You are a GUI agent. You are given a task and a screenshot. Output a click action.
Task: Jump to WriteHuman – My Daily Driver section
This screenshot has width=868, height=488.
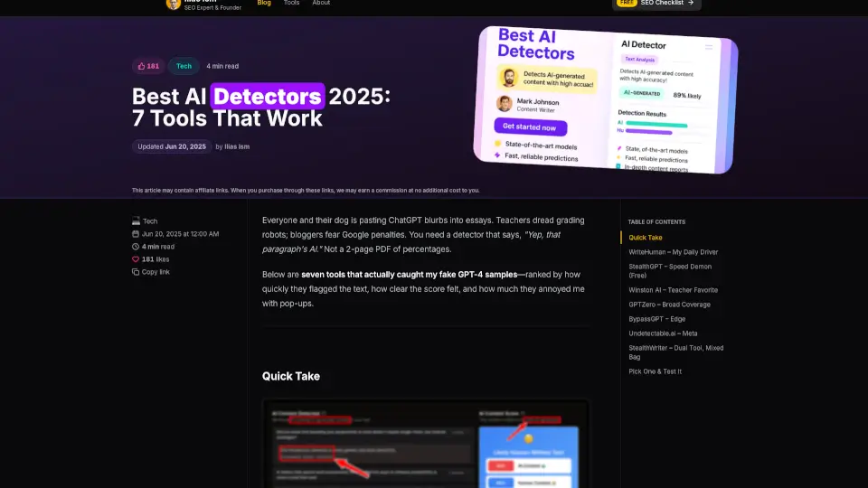pos(673,252)
